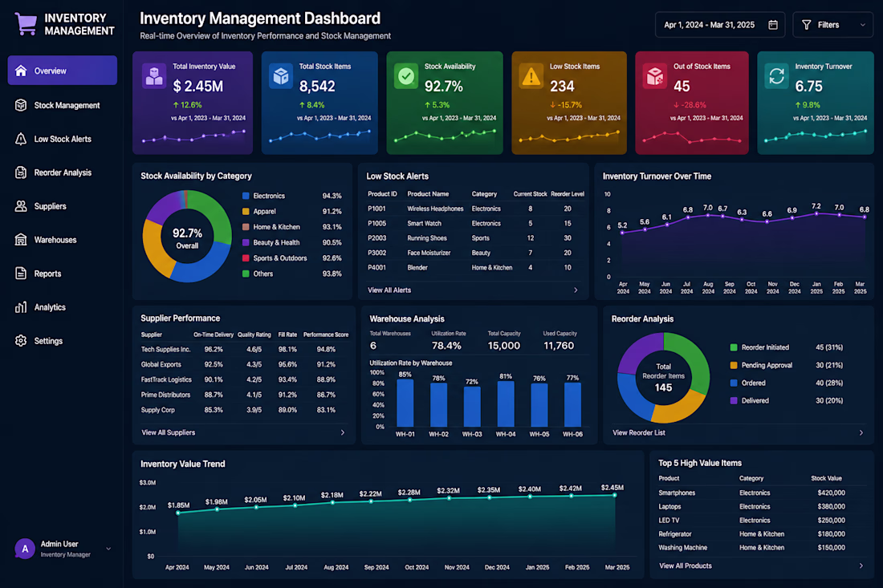The width and height of the screenshot is (883, 588).
Task: Click the View All Suppliers arrow
Action: 343,432
